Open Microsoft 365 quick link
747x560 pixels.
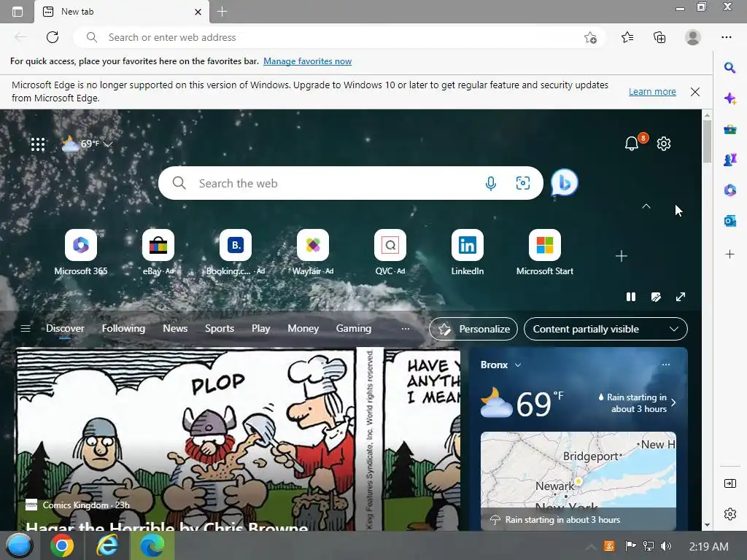click(x=81, y=252)
